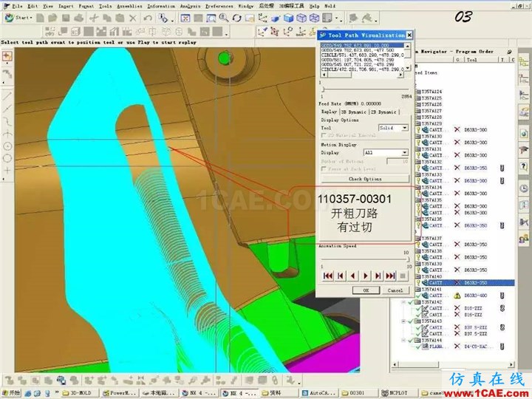Click the Animation Speed slider handle
The image size is (532, 399).
(407, 259)
